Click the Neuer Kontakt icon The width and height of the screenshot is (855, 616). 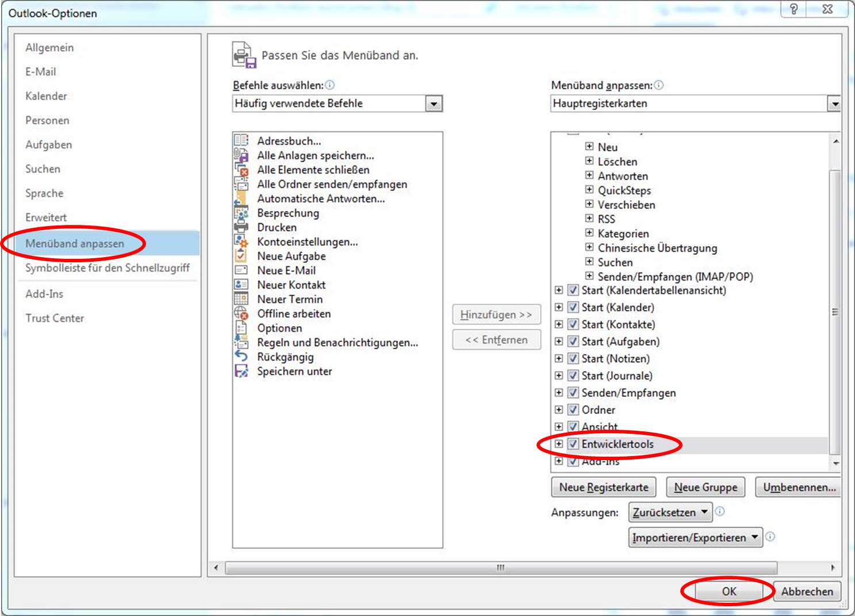coord(241,284)
